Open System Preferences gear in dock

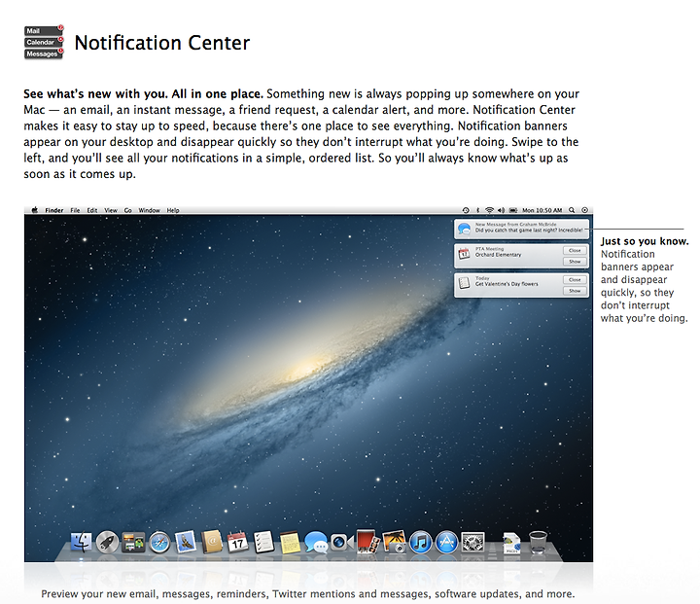[x=472, y=543]
